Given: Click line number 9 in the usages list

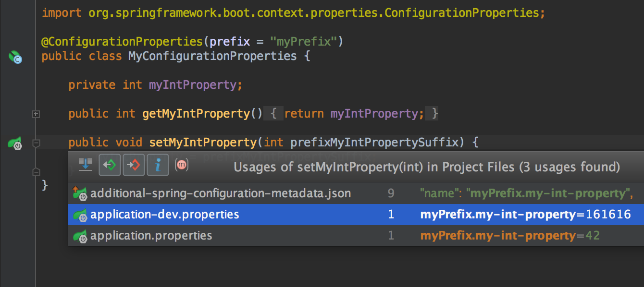Looking at the screenshot, I should coord(391,193).
